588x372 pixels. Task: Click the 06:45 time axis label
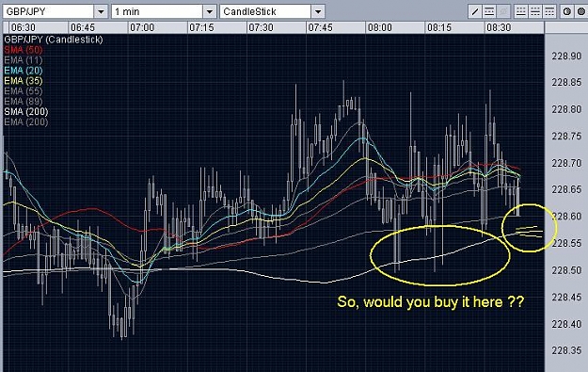coord(83,27)
